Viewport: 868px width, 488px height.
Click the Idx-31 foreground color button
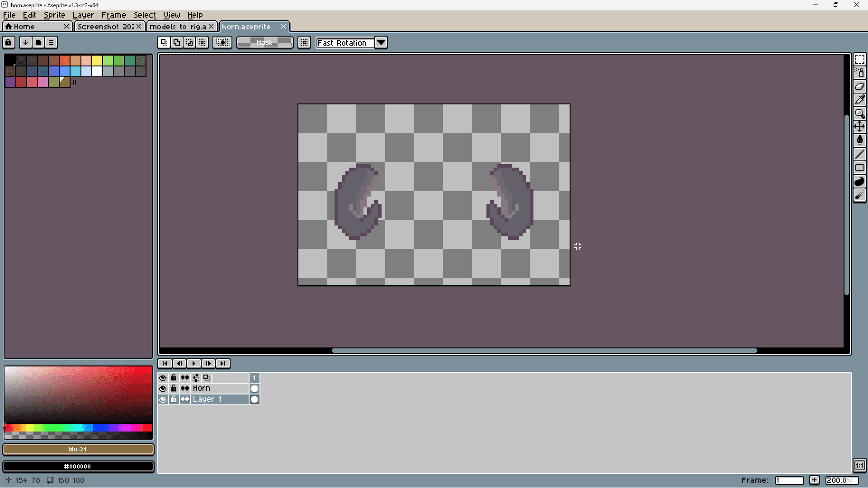coord(78,450)
